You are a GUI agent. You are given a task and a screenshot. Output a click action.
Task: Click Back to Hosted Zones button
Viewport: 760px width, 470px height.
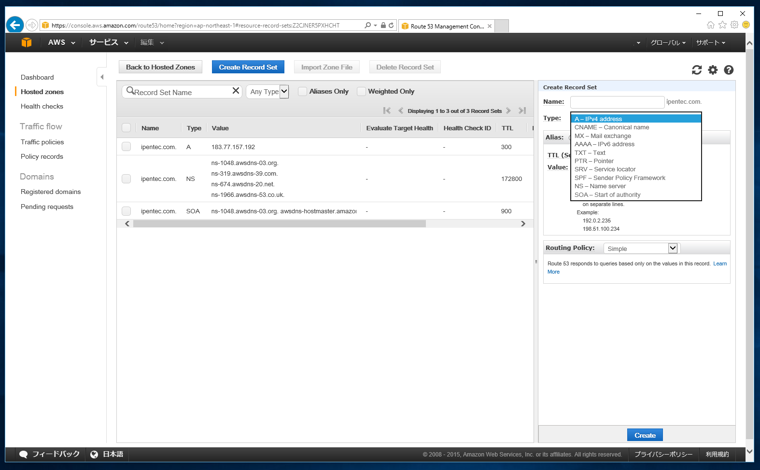pos(160,67)
